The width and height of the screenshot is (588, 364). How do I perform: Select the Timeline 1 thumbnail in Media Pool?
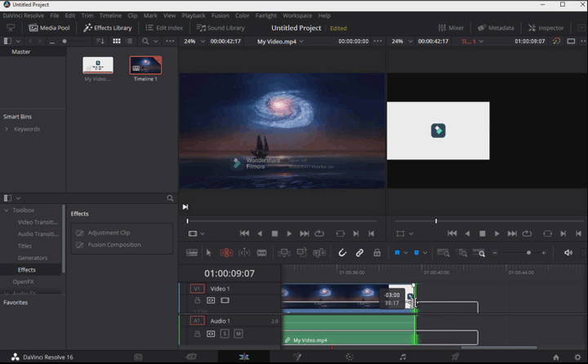click(x=145, y=66)
